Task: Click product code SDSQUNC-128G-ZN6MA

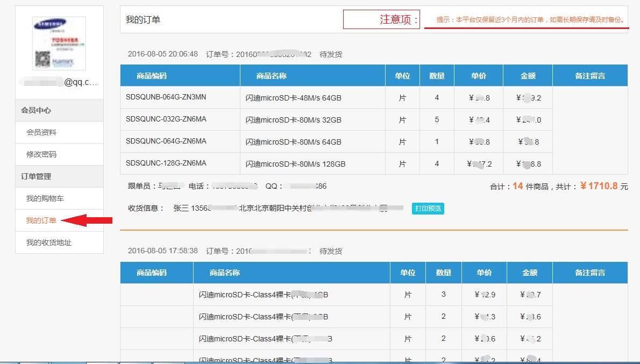Action: [166, 163]
